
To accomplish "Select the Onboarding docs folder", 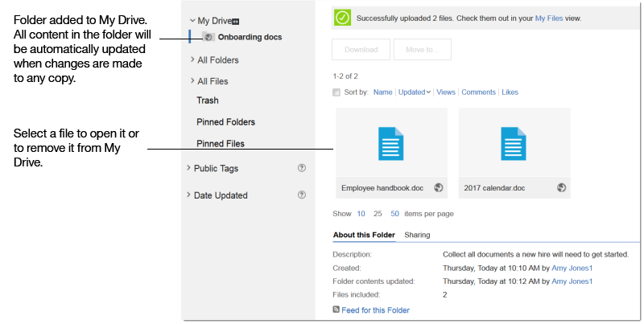I will (x=250, y=37).
